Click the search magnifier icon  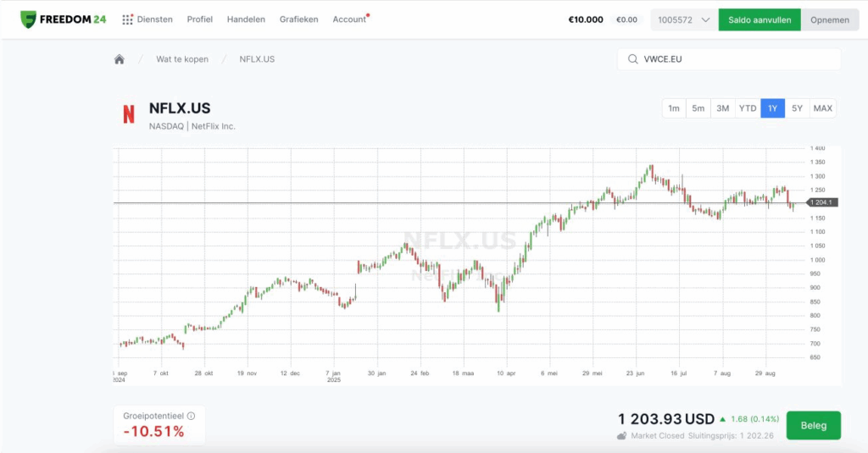pos(632,59)
